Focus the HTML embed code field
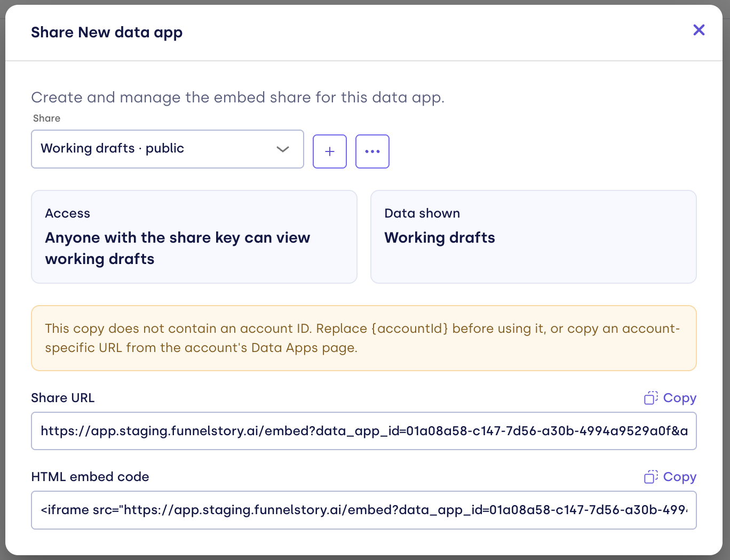Image resolution: width=730 pixels, height=560 pixels. coord(364,510)
